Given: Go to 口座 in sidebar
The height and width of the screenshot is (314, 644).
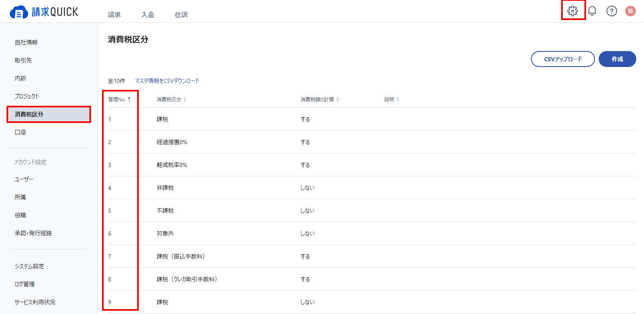Looking at the screenshot, I should (x=20, y=132).
